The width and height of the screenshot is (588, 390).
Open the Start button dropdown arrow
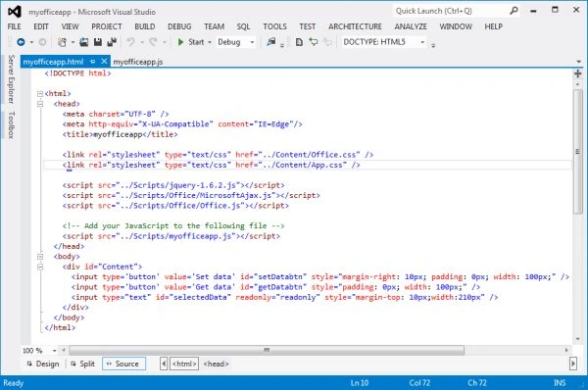tap(210, 42)
